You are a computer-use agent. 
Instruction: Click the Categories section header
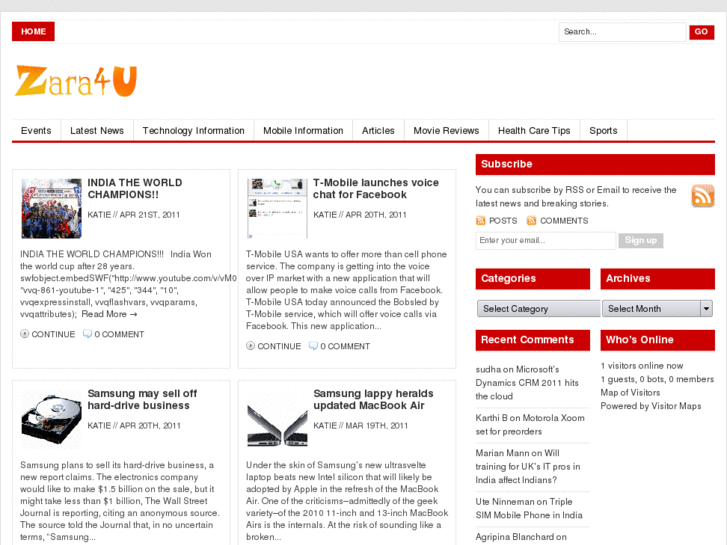533,279
